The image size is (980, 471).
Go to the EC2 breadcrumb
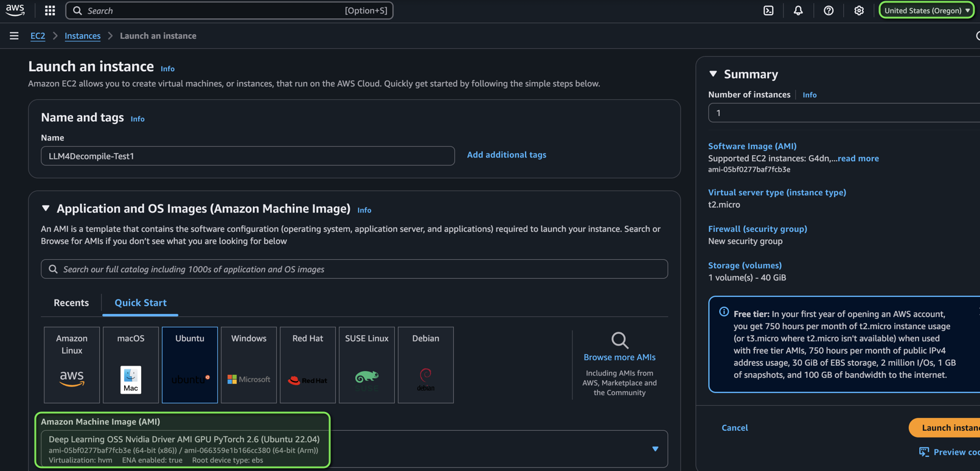[x=38, y=36]
